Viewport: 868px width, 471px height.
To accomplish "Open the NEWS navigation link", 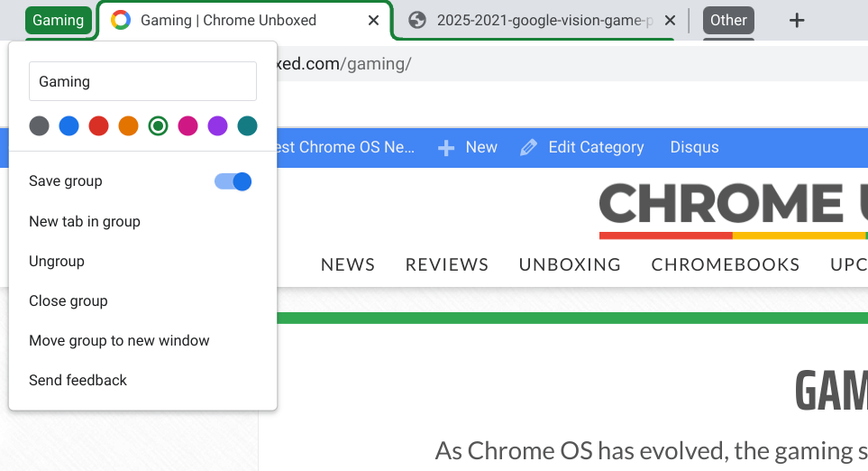I will [x=348, y=265].
